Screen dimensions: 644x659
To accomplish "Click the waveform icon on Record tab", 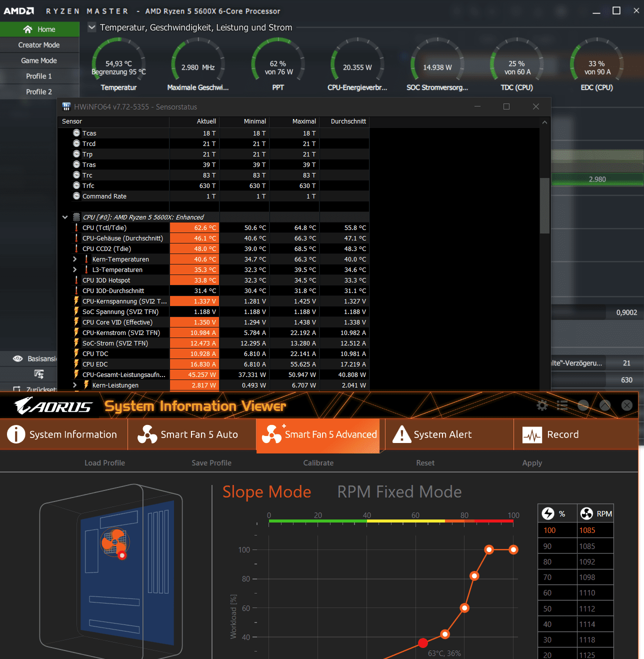I will 532,435.
